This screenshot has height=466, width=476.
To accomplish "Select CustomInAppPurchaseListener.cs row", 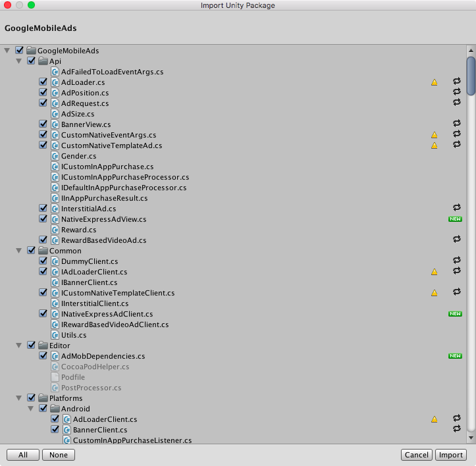I will point(233,440).
